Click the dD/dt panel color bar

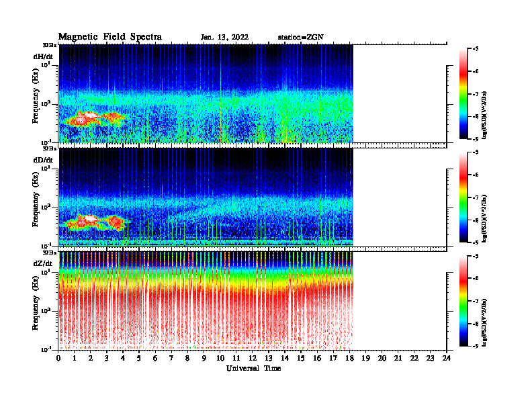click(463, 197)
